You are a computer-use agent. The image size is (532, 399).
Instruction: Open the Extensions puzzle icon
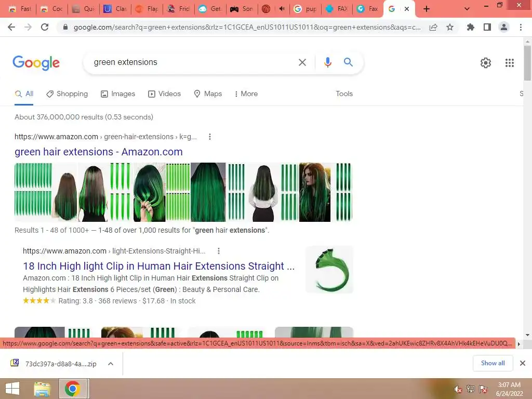click(470, 27)
